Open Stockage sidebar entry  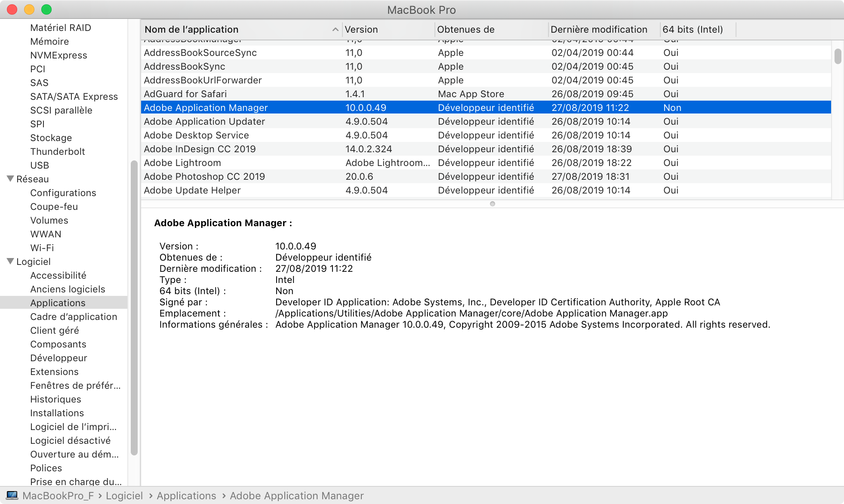(51, 138)
